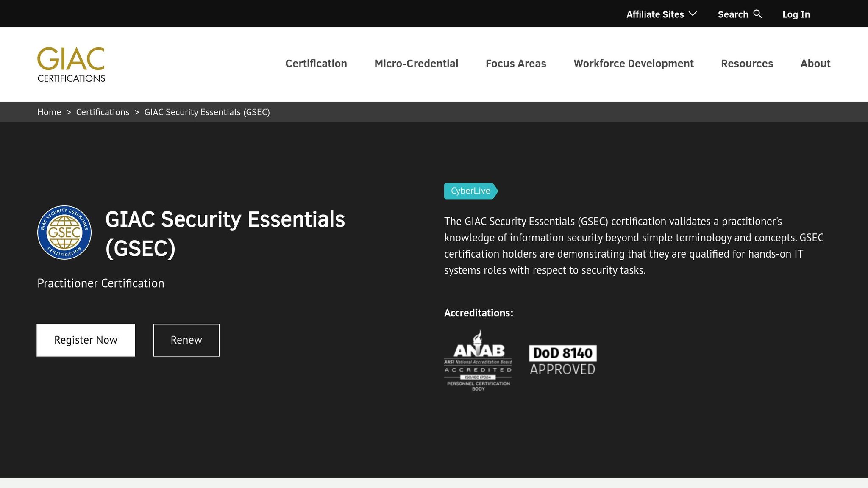868x488 pixels.
Task: Click the Register Now button
Action: (86, 340)
